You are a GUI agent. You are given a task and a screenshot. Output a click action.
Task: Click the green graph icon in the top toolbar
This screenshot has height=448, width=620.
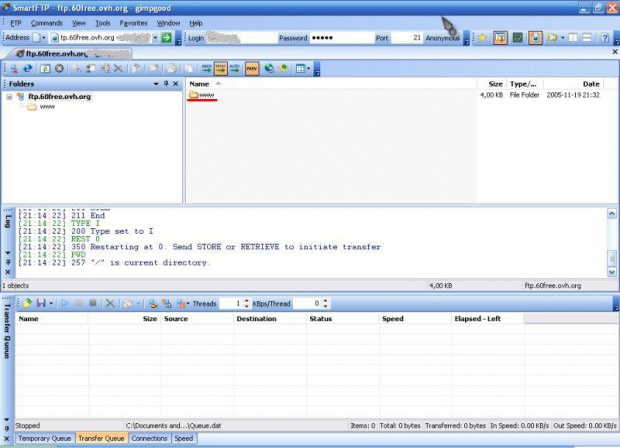tap(518, 38)
